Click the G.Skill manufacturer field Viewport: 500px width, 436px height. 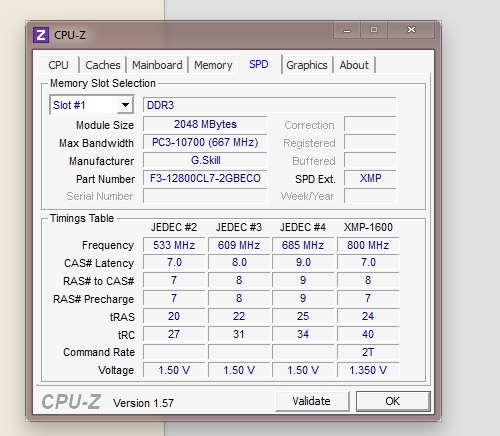pyautogui.click(x=205, y=160)
